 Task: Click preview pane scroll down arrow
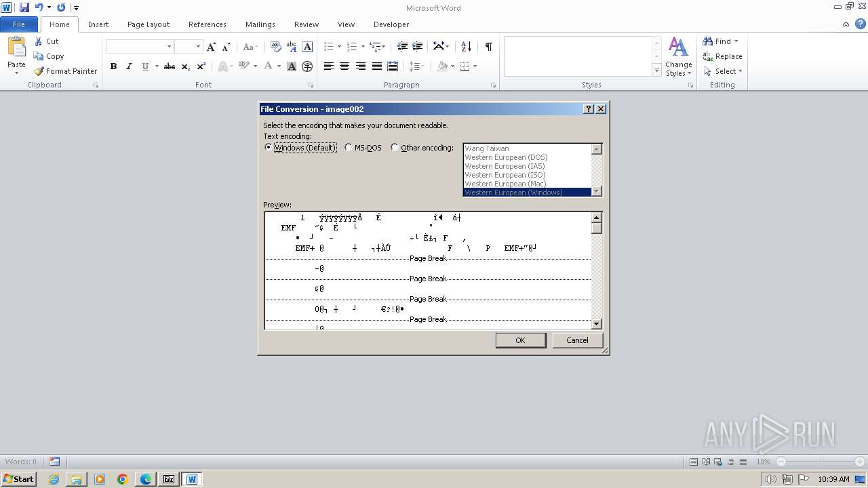tap(597, 324)
